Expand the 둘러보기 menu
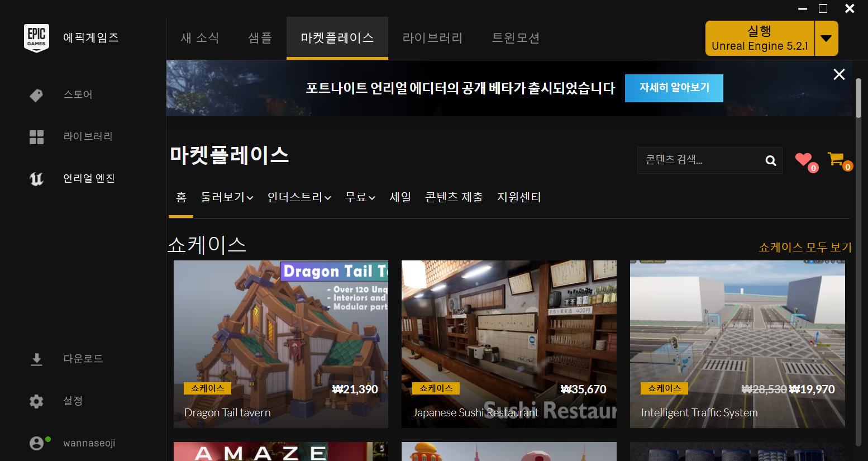The width and height of the screenshot is (868, 461). coord(227,197)
